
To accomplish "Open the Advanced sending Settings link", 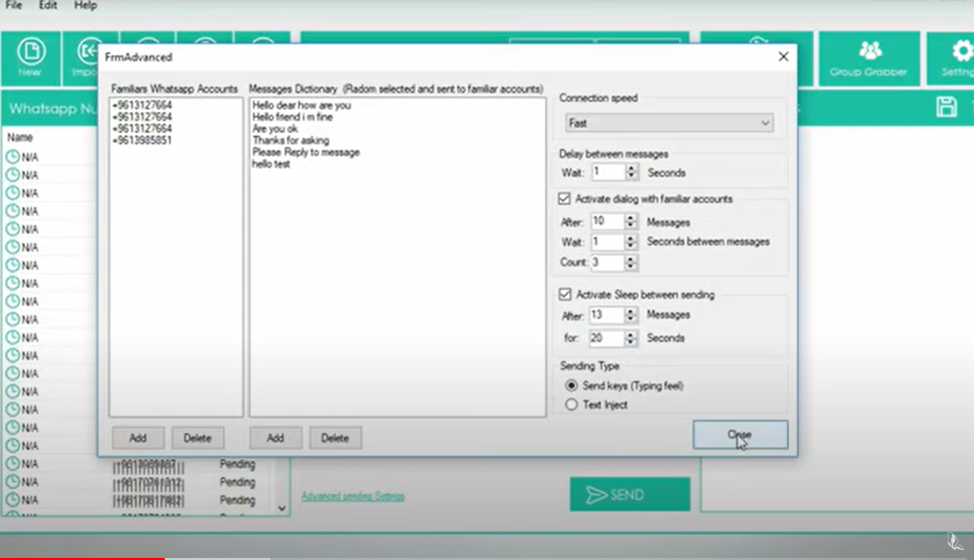I will (353, 495).
